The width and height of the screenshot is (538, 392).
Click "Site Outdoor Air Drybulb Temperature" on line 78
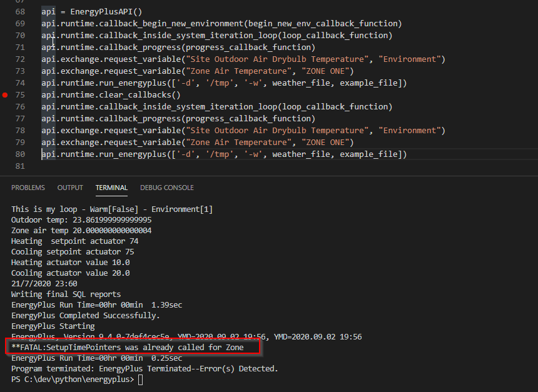[277, 131]
